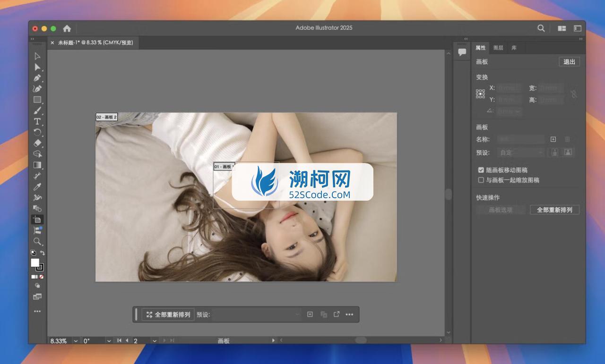Select the Zoom tool in toolbar
The image size is (605, 364).
[x=37, y=241]
